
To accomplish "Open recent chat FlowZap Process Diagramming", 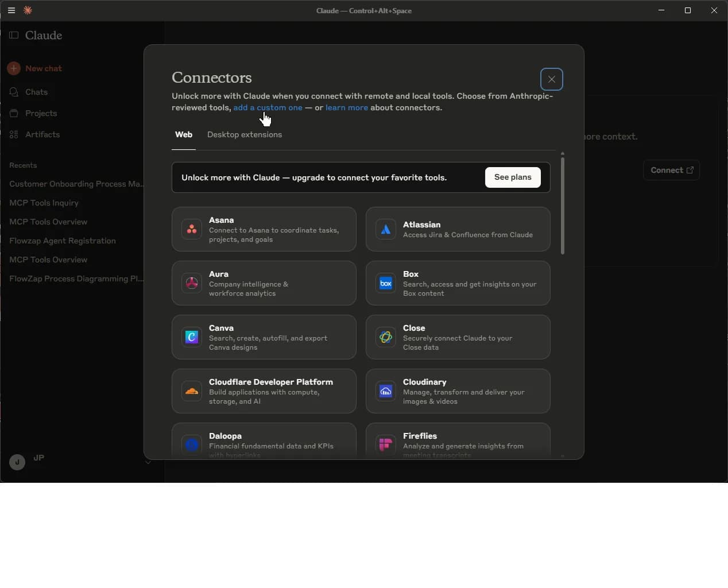I will coord(76,278).
